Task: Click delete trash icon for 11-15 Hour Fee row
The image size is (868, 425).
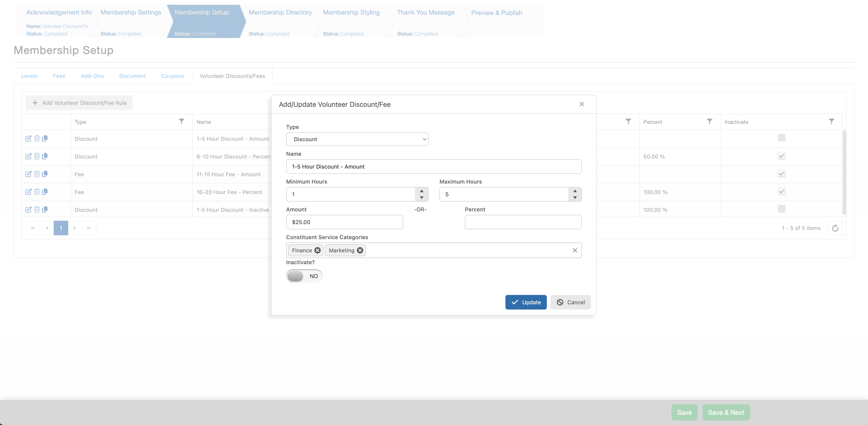Action: pos(37,174)
